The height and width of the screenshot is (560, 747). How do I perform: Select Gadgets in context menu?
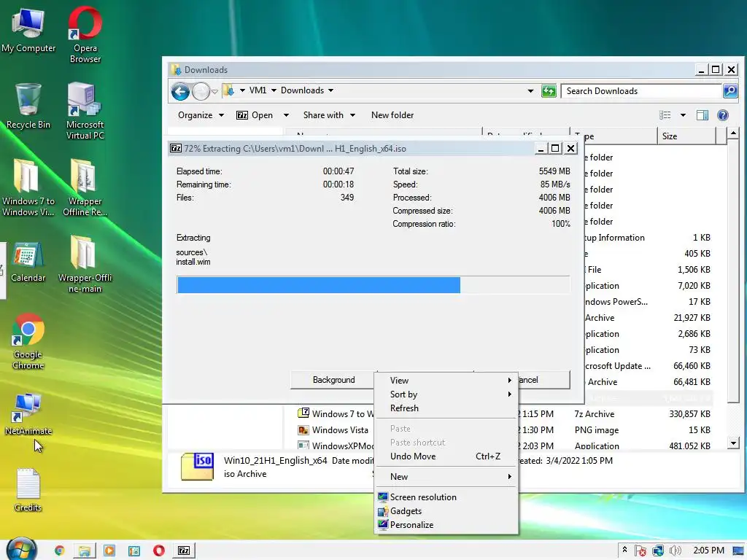pyautogui.click(x=446, y=511)
